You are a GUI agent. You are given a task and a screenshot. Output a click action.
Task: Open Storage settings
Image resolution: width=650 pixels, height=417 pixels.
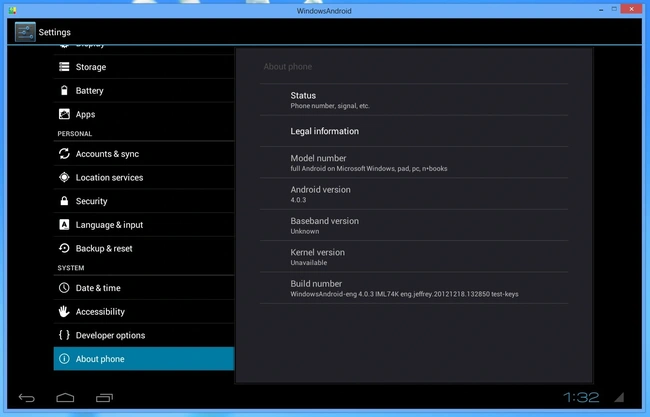(144, 67)
